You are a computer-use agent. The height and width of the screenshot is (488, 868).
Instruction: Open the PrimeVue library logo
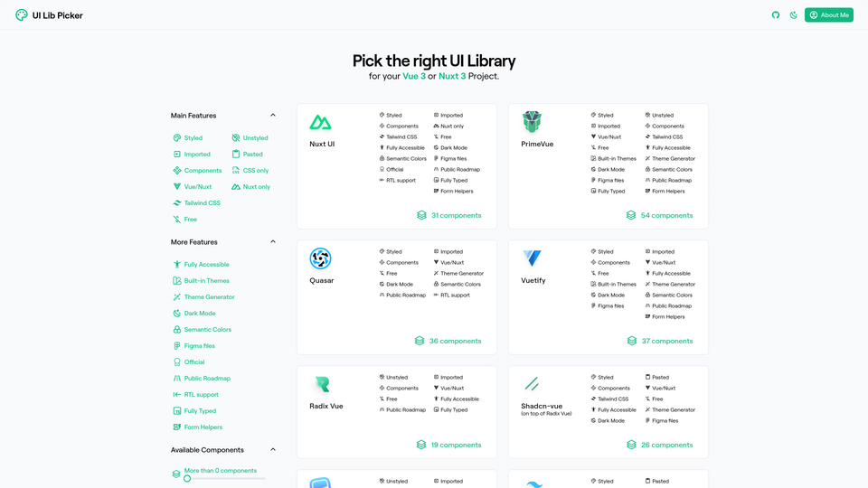coord(532,122)
